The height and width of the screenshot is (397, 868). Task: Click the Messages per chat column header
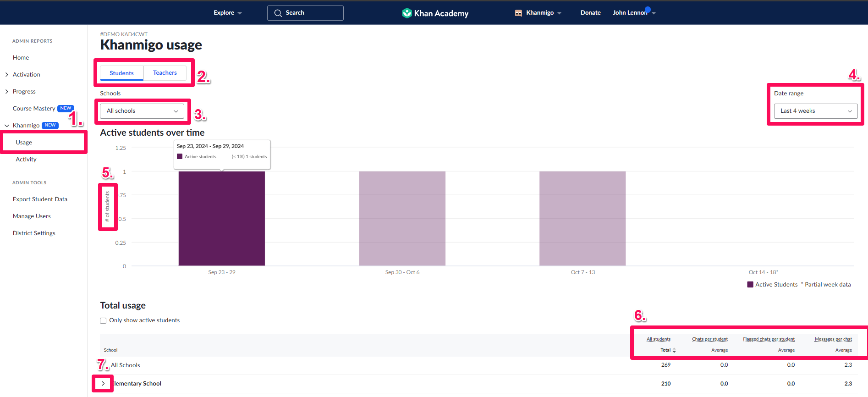pos(833,339)
